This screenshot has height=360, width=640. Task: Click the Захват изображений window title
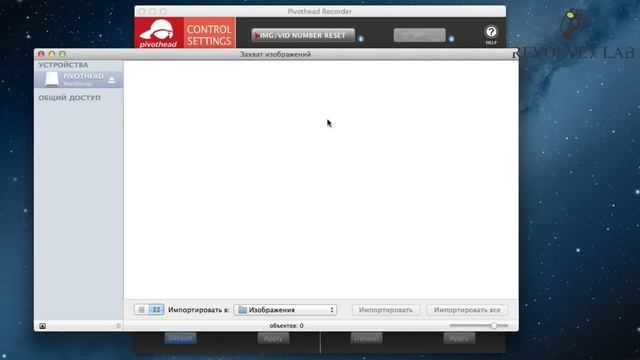276,54
